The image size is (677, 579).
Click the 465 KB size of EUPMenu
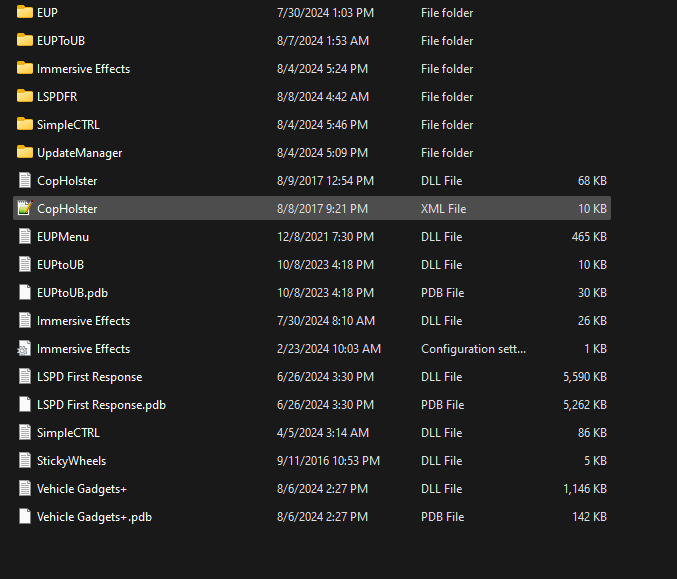point(589,237)
